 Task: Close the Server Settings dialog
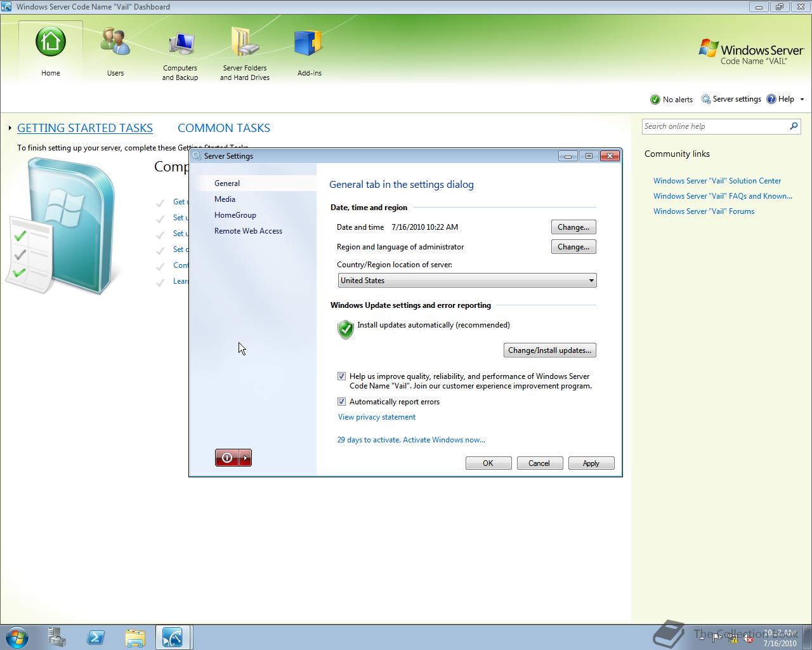pos(610,156)
